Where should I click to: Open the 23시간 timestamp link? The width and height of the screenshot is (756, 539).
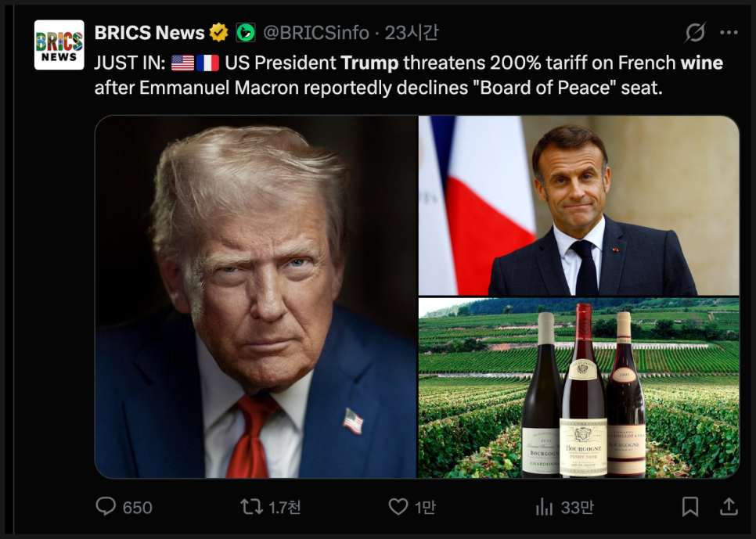pyautogui.click(x=412, y=33)
